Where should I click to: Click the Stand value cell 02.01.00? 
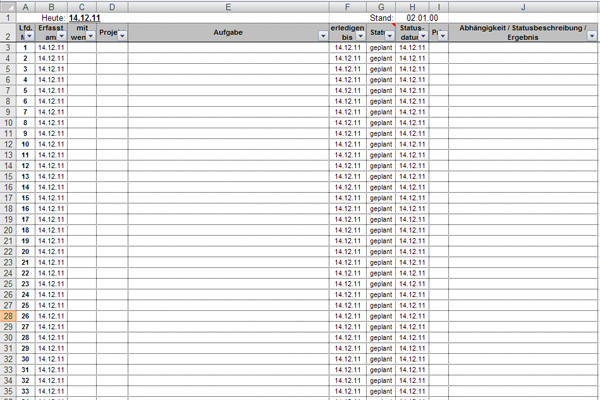click(422, 18)
